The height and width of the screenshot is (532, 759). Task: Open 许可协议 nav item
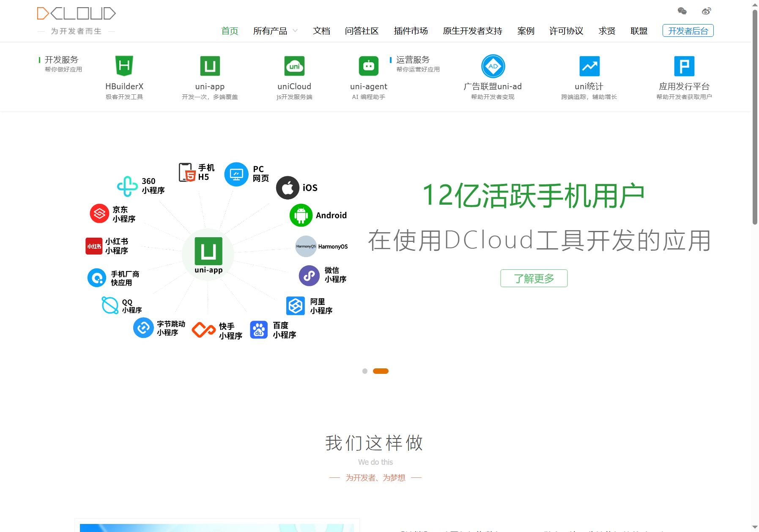click(567, 31)
